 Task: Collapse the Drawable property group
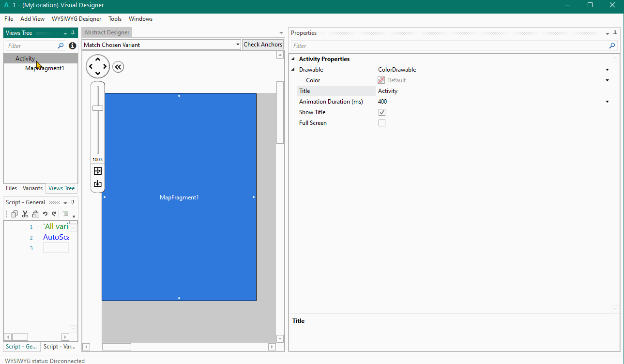click(293, 70)
